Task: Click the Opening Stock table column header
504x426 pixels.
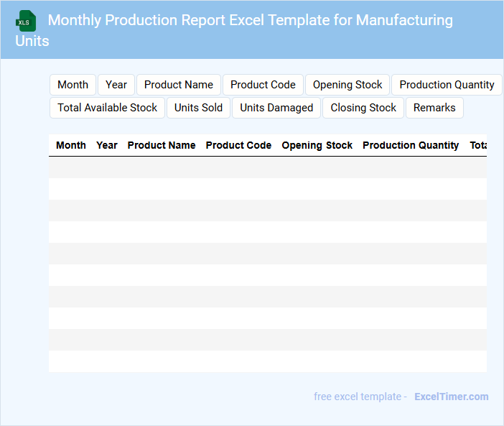Action: click(317, 145)
